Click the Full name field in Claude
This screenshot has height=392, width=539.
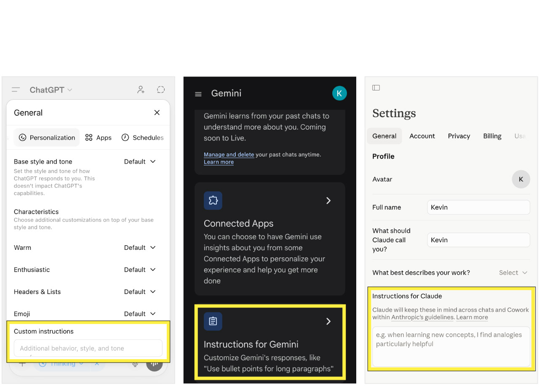478,207
